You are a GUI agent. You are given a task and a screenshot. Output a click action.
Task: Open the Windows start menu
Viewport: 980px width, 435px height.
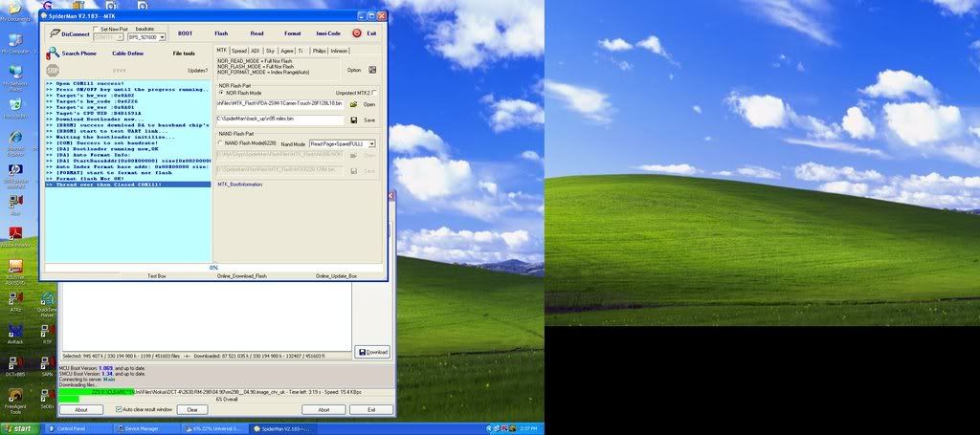coord(19,428)
